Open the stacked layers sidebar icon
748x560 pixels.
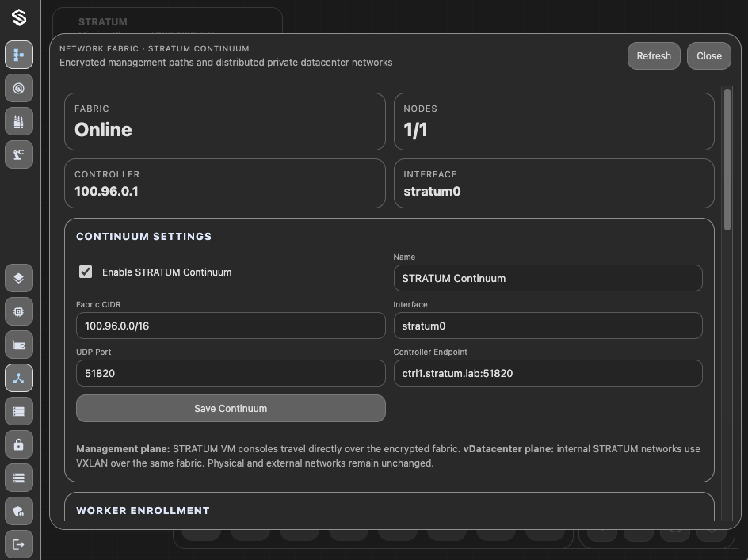(18, 278)
